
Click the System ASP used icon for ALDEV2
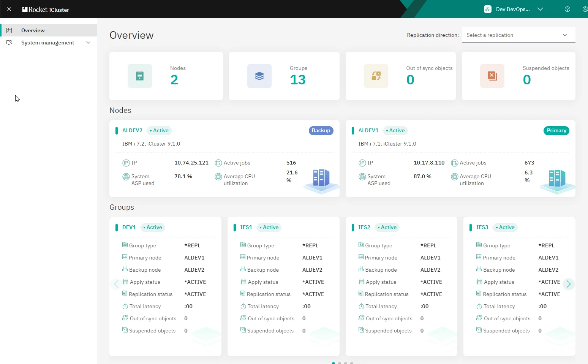click(x=126, y=177)
